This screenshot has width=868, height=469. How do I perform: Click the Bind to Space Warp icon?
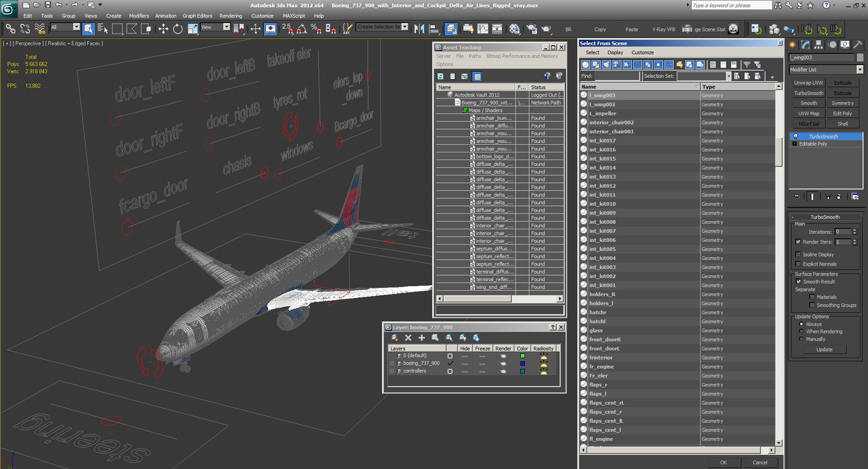click(x=39, y=28)
